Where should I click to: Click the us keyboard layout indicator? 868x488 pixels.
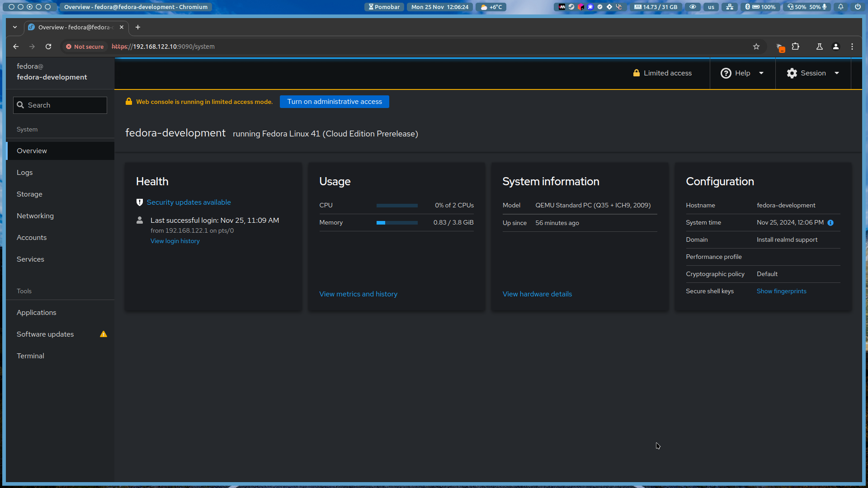pos(711,7)
